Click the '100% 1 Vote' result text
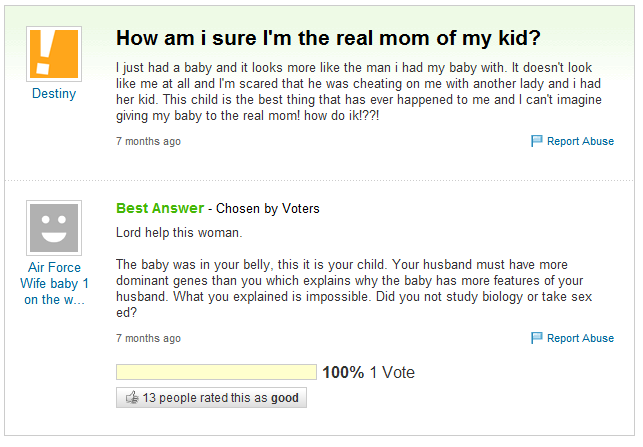 click(x=368, y=373)
